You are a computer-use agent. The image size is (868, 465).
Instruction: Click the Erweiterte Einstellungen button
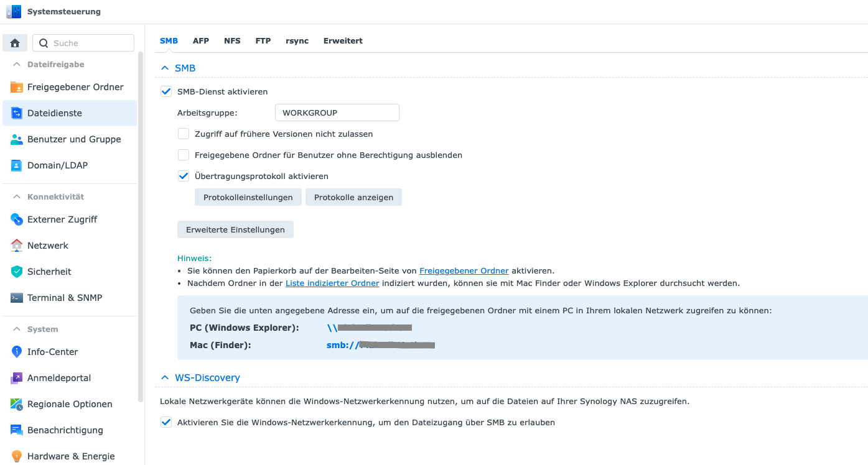point(235,229)
